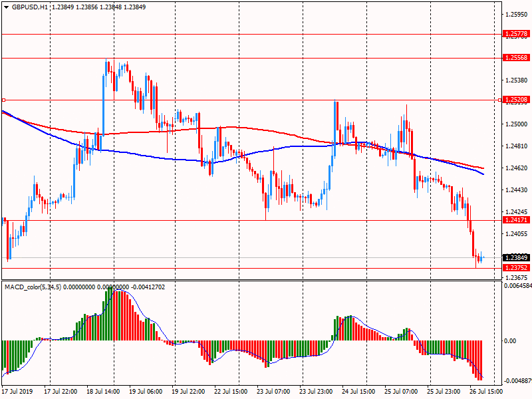Select the red 1.23752 price level label
The width and height of the screenshot is (532, 399).
pyautogui.click(x=516, y=268)
